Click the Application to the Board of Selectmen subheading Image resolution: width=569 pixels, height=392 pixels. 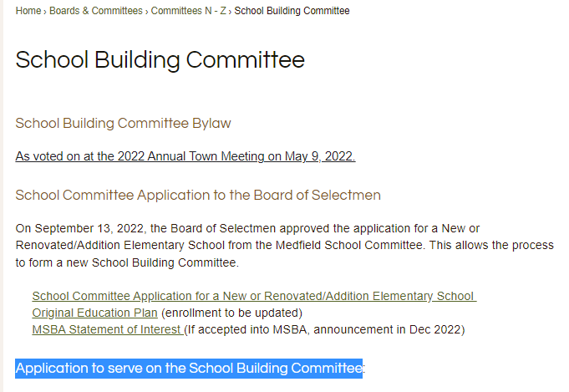198,196
